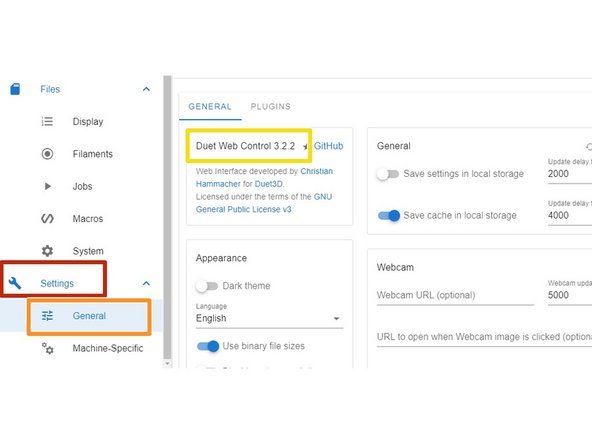Screen dimensions: 592x444
Task: Open GNU General Public License v3 link
Action: click(264, 203)
